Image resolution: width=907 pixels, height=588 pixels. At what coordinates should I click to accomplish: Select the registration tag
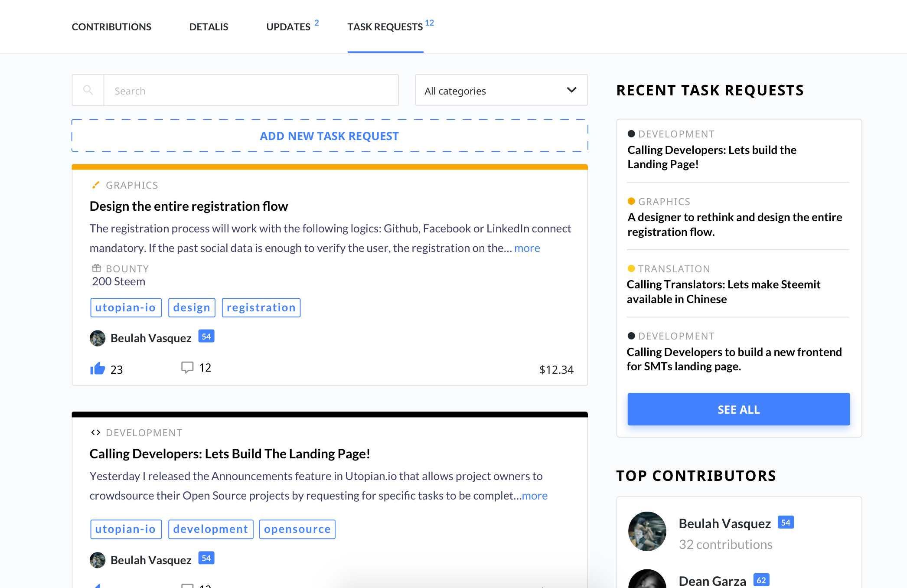(261, 307)
